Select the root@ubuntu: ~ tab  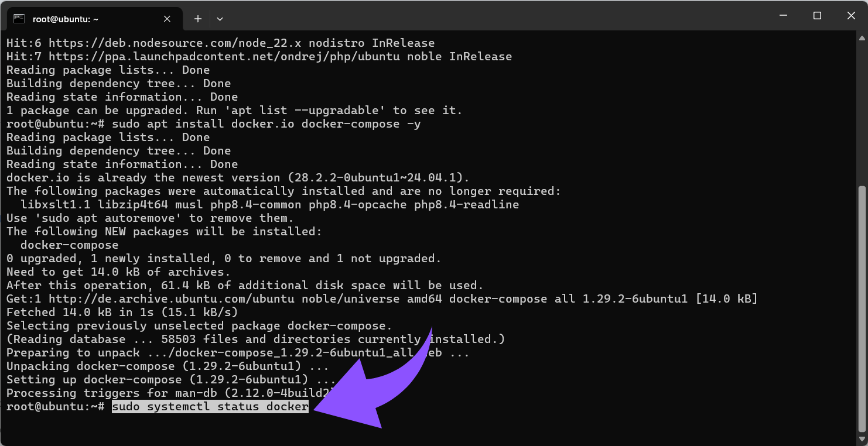76,19
